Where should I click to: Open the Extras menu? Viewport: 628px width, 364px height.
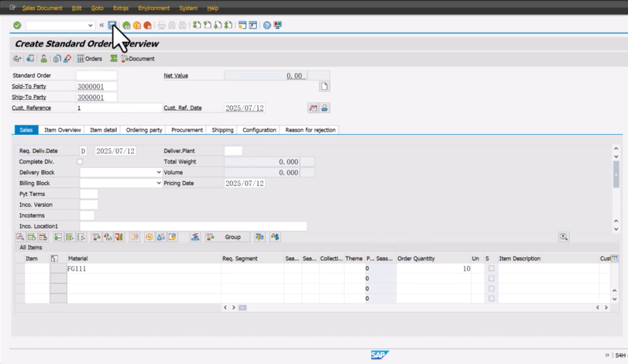(x=120, y=8)
